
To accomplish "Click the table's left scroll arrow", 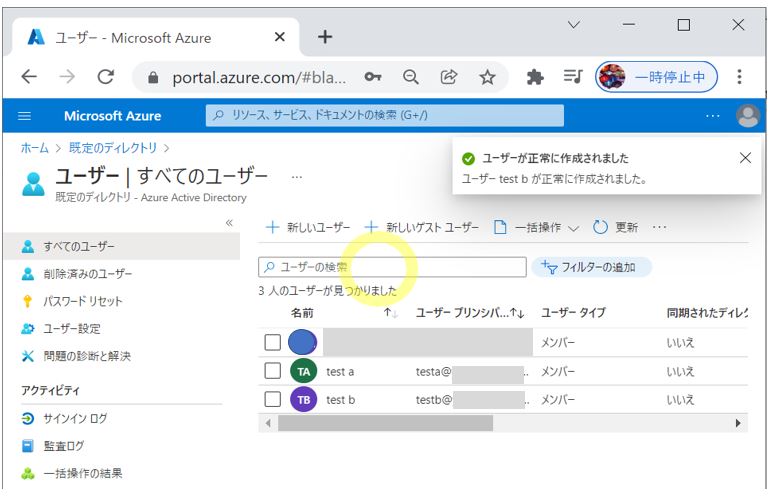I will pos(268,423).
